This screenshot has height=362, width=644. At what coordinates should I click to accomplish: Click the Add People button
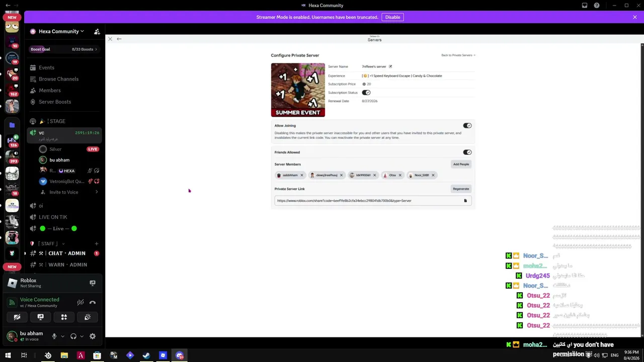coord(461,164)
